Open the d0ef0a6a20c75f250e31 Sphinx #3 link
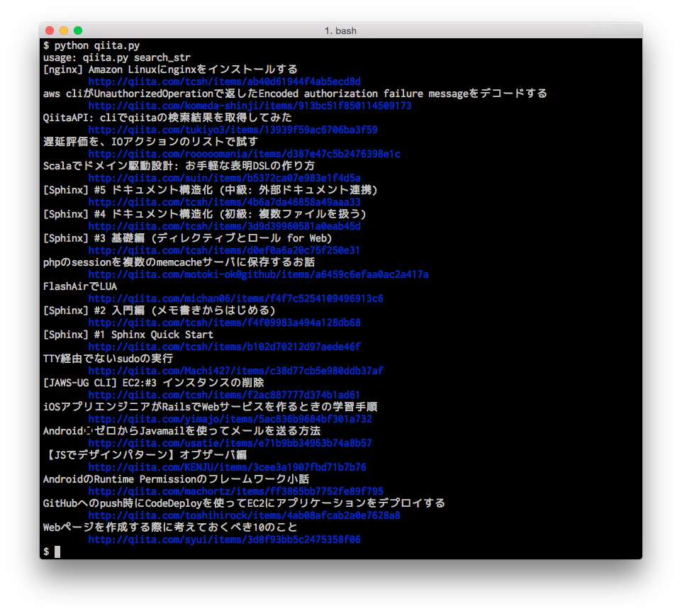Viewport: 682px width, 616px height. (x=225, y=250)
